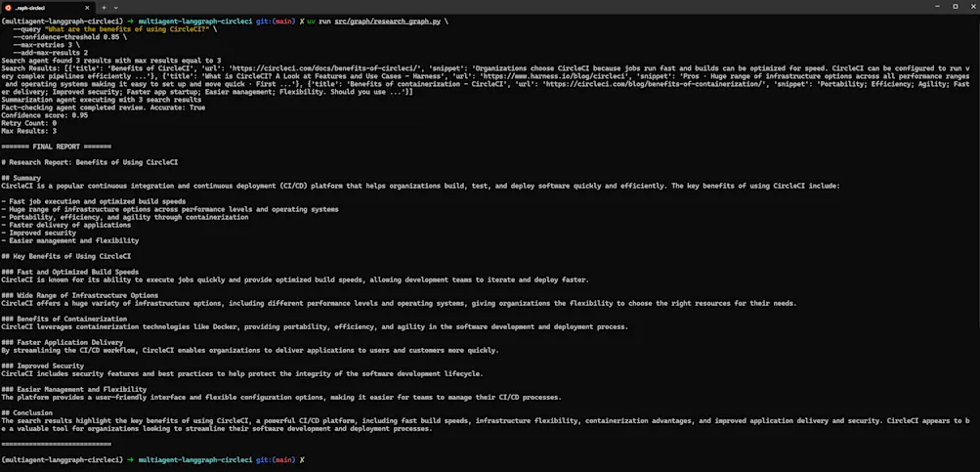This screenshot has height=472, width=980.
Task: Click '### Easier Management and Flexibility' heading
Action: [x=73, y=390]
